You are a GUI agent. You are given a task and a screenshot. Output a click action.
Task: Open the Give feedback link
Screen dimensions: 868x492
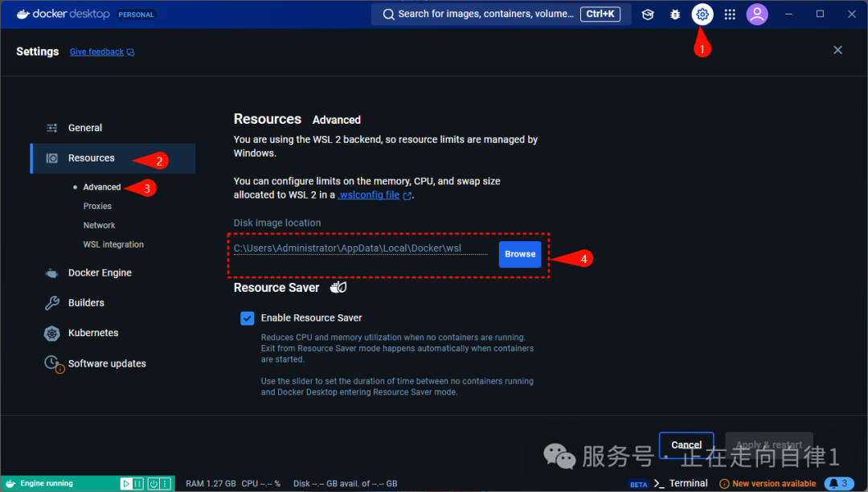pos(97,52)
